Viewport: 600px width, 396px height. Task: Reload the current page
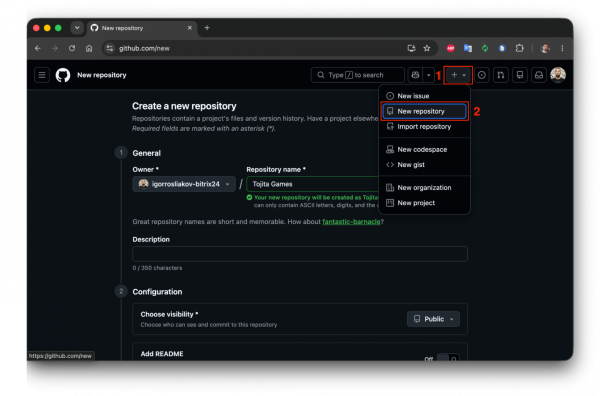click(x=72, y=48)
